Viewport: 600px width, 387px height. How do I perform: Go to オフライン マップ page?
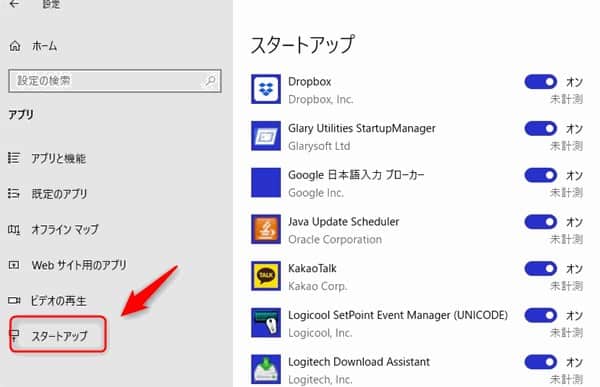65,229
